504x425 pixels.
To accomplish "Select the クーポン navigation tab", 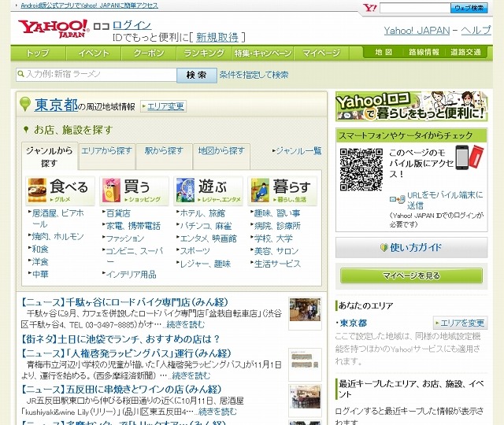I will pos(149,53).
